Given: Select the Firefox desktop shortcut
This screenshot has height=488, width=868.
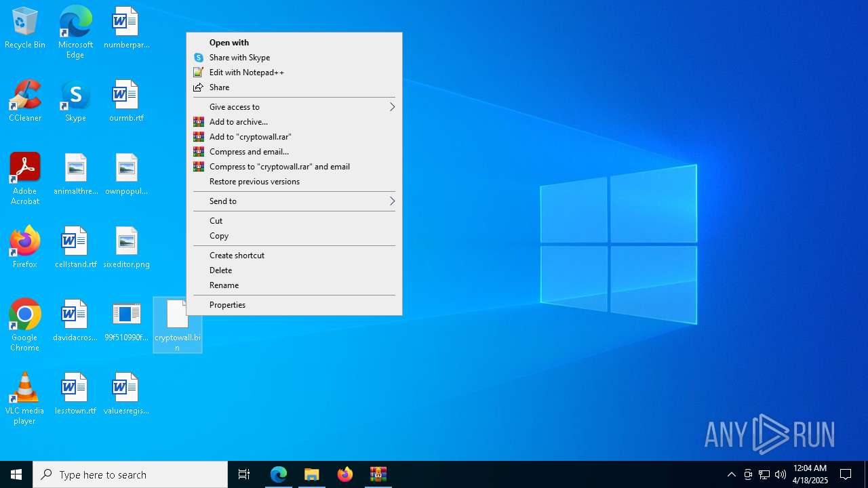Looking at the screenshot, I should tap(25, 247).
